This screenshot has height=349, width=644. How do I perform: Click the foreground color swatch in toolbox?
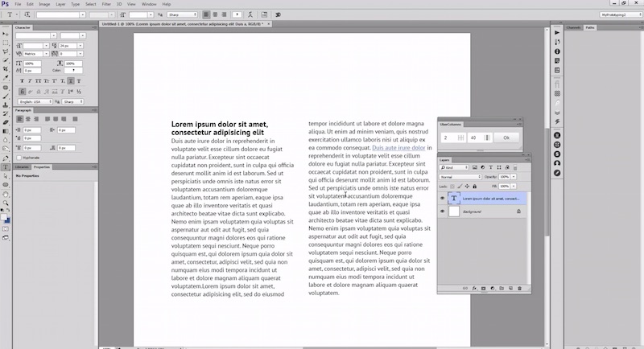(x=4, y=217)
